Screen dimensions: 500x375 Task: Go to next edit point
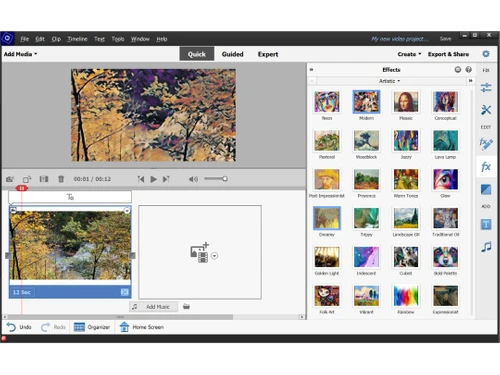(x=166, y=179)
